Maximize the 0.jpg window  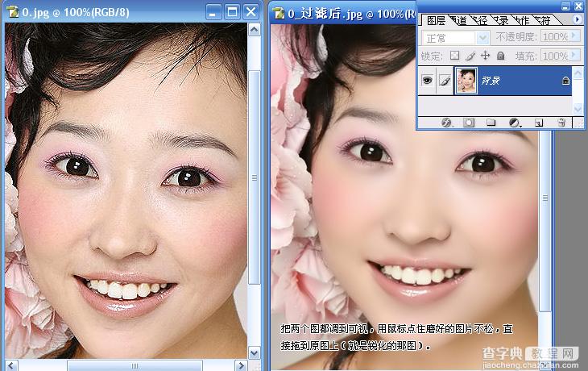(232, 12)
